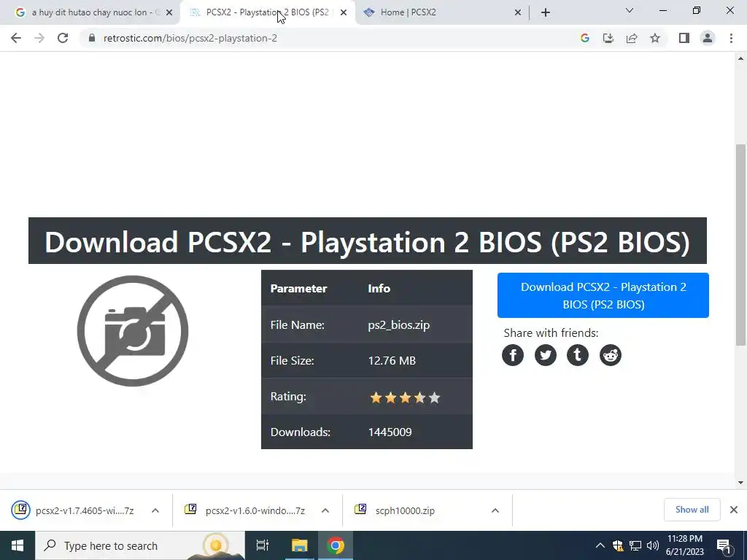Share on Facebook
This screenshot has height=560, width=747.
[513, 355]
